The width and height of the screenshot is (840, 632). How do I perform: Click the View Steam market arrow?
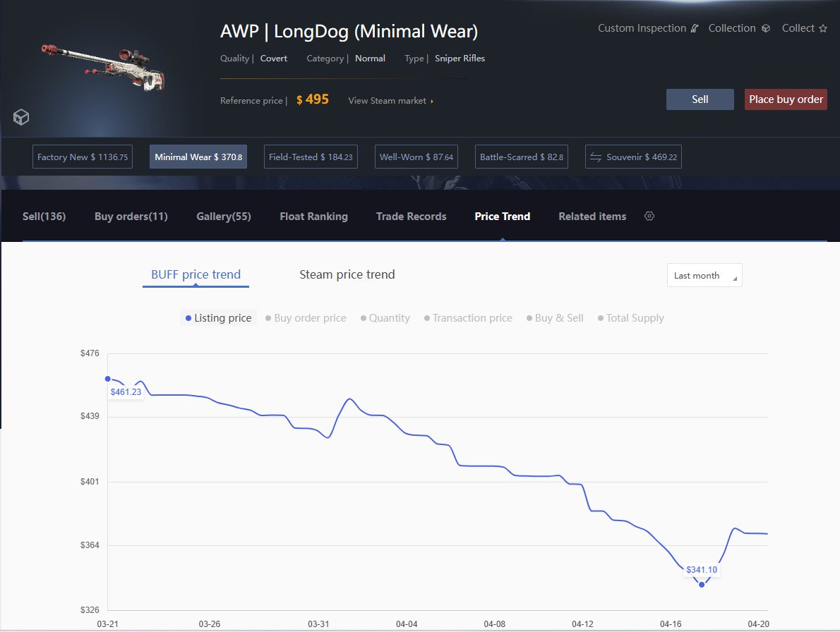click(x=432, y=101)
